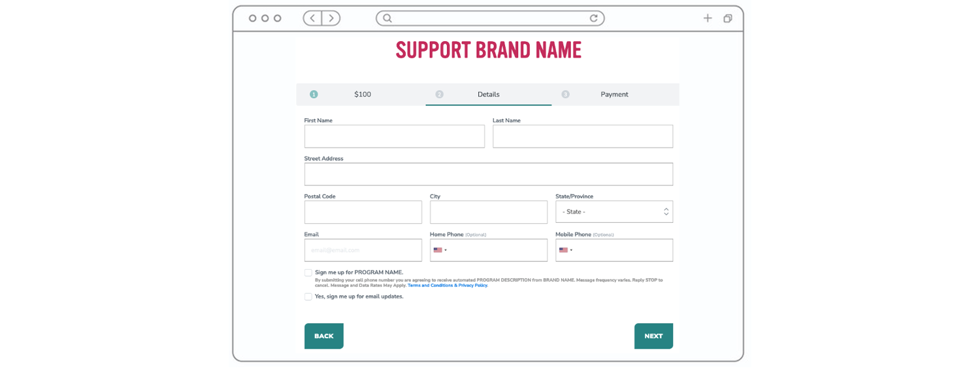This screenshot has width=980, height=369.
Task: Click the search magnifier icon in address bar
Action: click(387, 18)
